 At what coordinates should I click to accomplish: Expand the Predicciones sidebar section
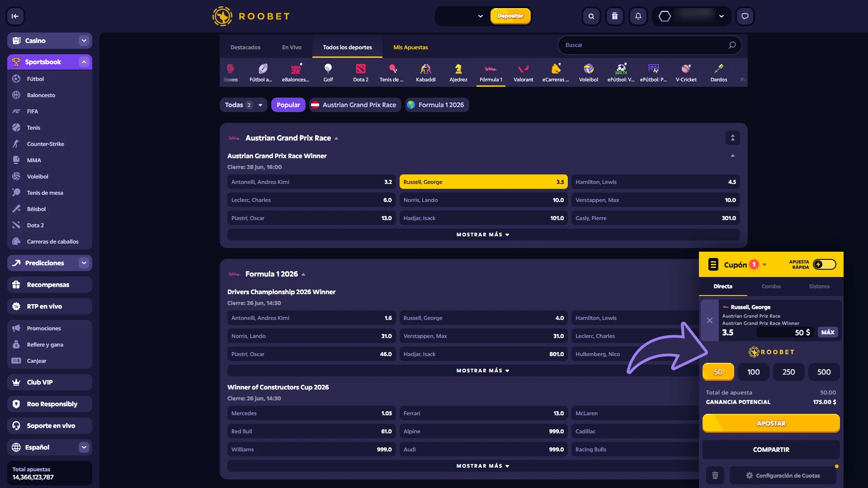tap(84, 263)
